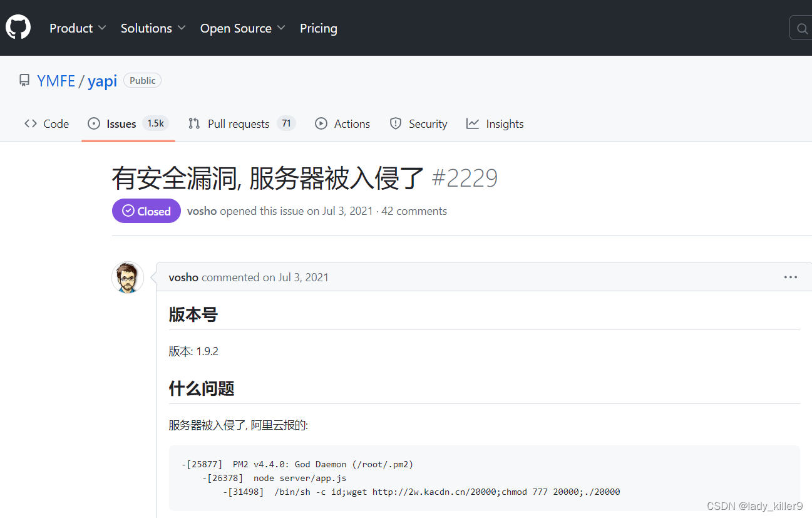
Task: Click the 1.5k issues counter
Action: point(155,123)
